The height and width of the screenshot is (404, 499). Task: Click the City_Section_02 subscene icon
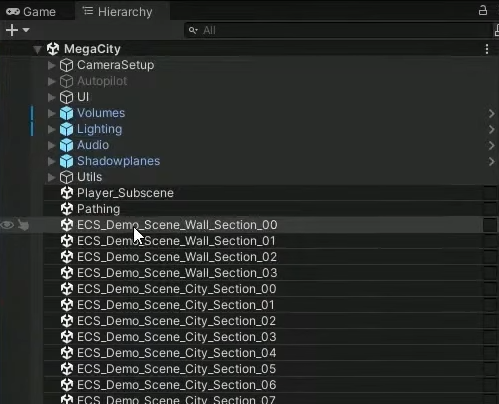pyautogui.click(x=67, y=321)
